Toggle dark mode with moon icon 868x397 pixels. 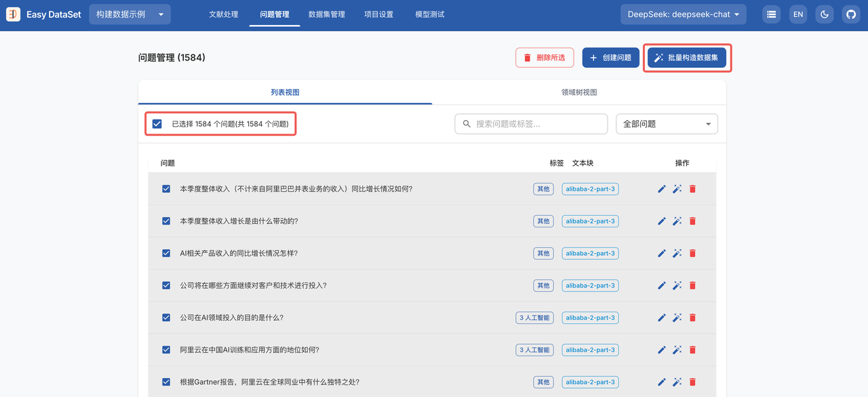point(825,14)
